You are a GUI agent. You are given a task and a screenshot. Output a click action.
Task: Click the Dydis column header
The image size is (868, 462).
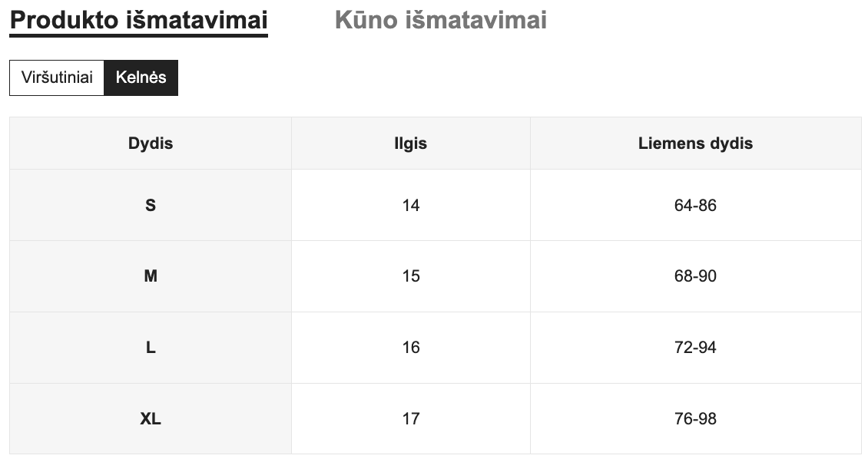tap(151, 144)
